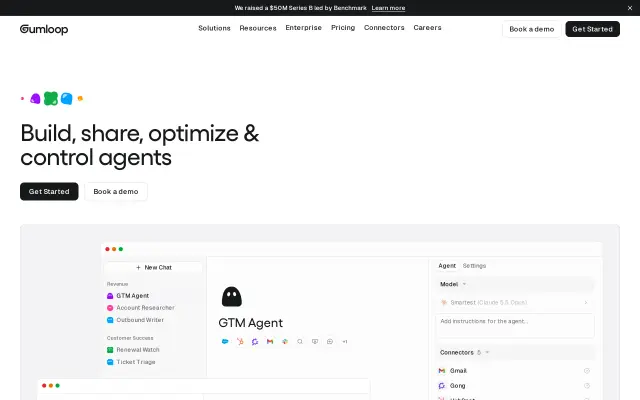Click the green clover icon above headline
Screen dimensions: 640x400
[51, 98]
